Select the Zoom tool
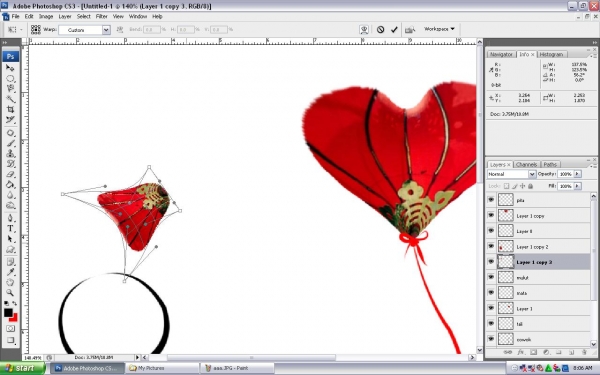The width and height of the screenshot is (600, 375). tap(10, 293)
